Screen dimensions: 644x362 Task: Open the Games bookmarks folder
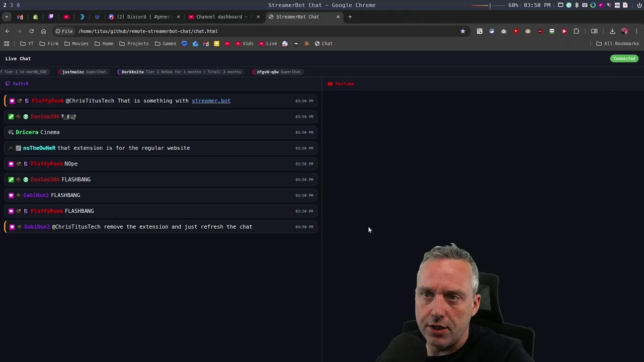coord(166,44)
